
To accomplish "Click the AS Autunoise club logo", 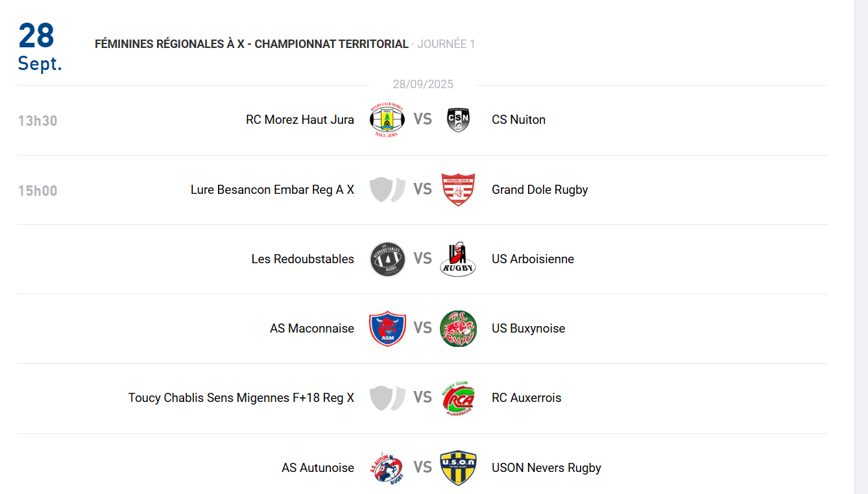I will tap(387, 468).
